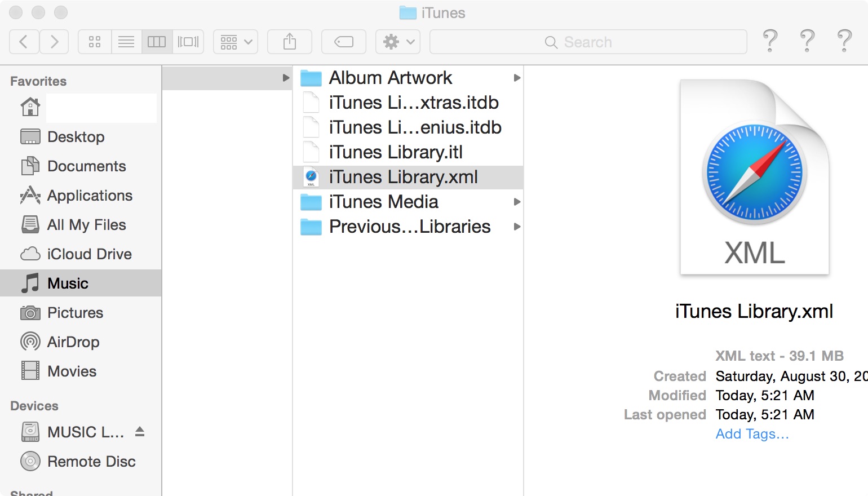Switch to list view

126,42
